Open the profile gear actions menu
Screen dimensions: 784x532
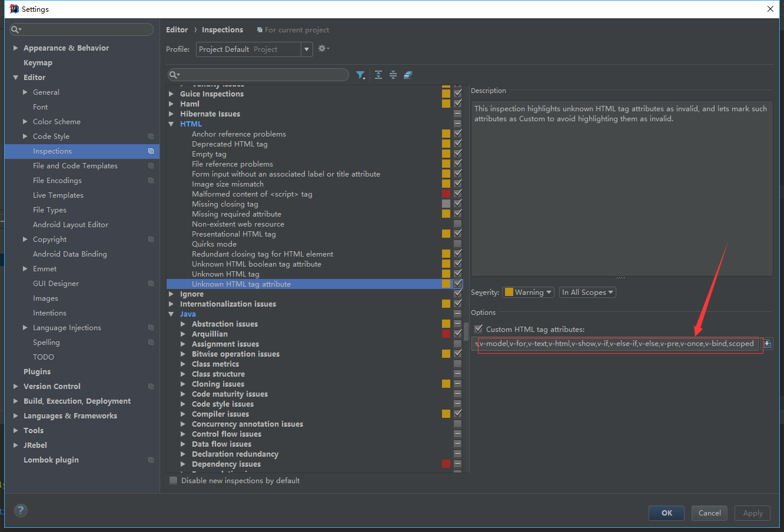(324, 49)
